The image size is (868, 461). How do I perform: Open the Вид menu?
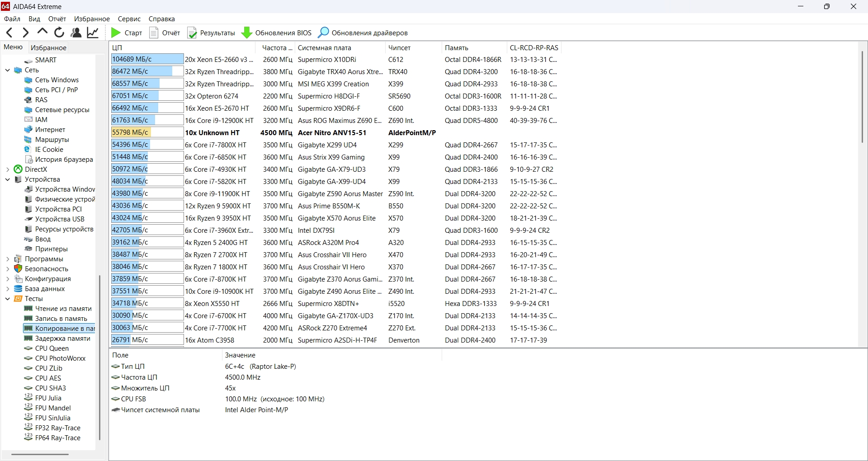(x=34, y=19)
